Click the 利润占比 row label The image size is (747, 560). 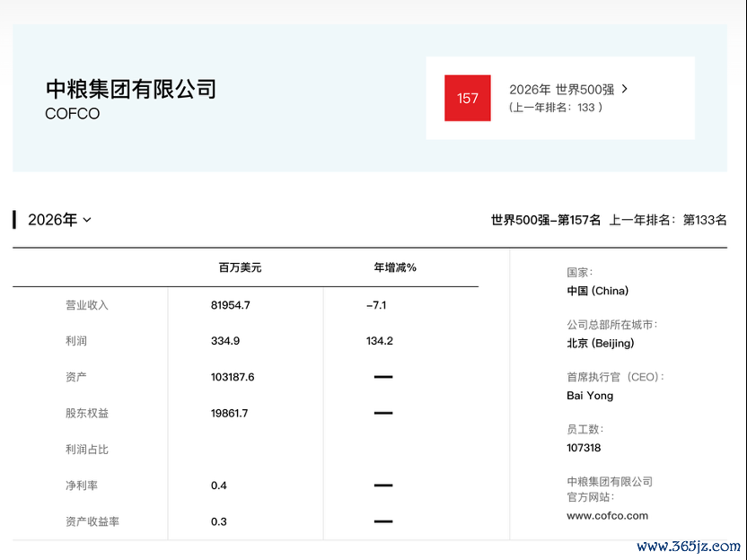pyautogui.click(x=87, y=450)
